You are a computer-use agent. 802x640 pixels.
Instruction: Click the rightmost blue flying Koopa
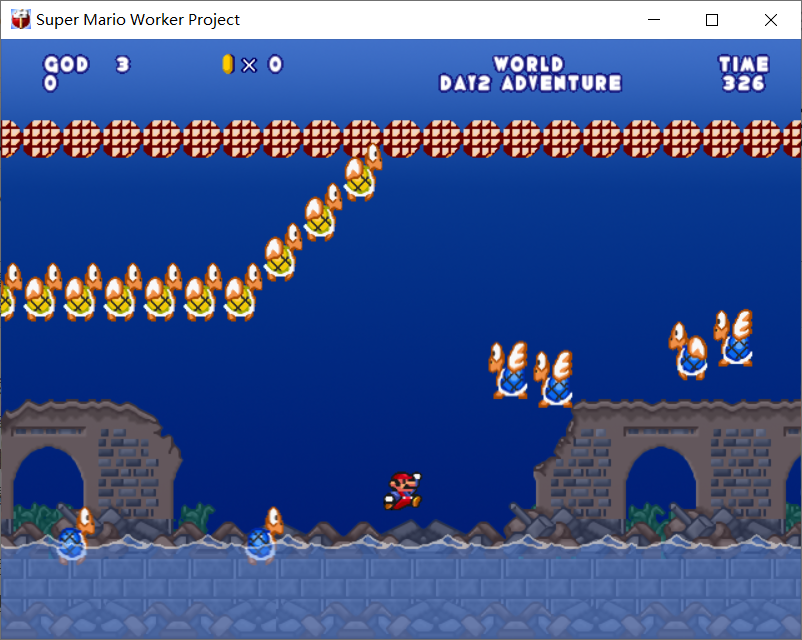point(734,338)
